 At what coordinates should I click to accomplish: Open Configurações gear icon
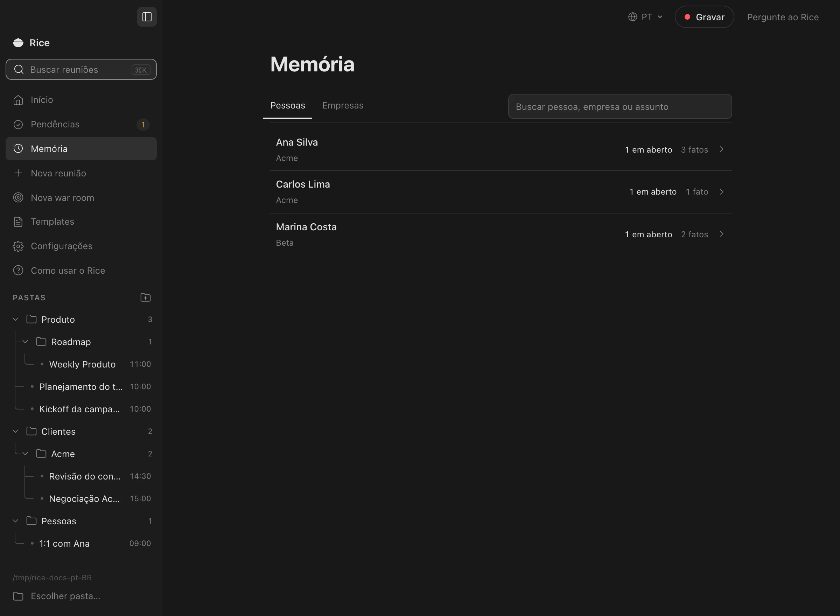(18, 246)
